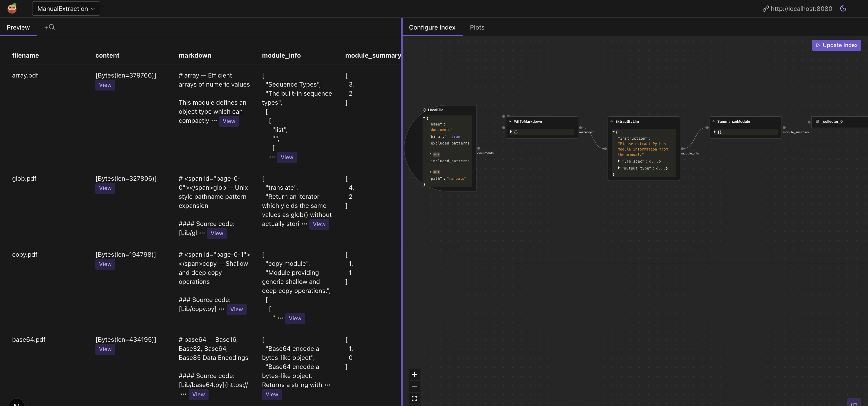Collapse the LocalFile JSON spec
The width and height of the screenshot is (868, 406).
424,118
